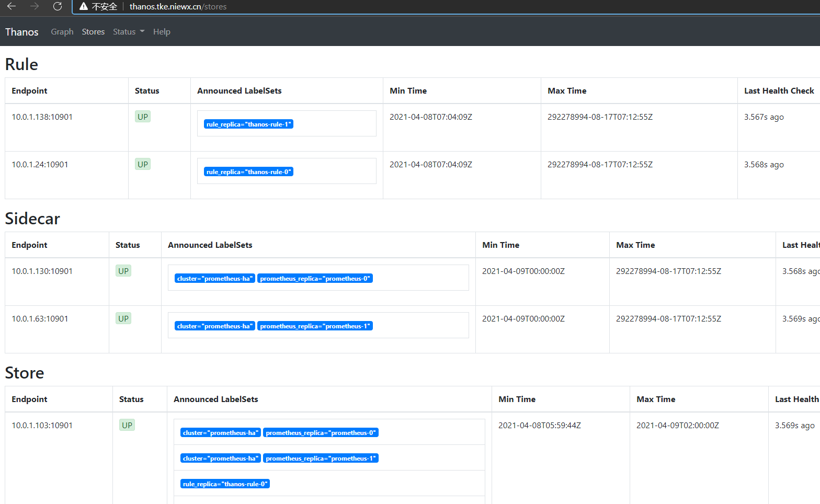Click Store Max Time 2021-04-09T02:00:00Z
The height and width of the screenshot is (504, 820).
[x=678, y=426]
